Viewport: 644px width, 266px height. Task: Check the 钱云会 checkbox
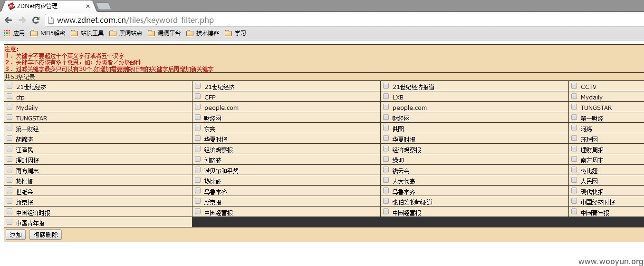click(386, 170)
